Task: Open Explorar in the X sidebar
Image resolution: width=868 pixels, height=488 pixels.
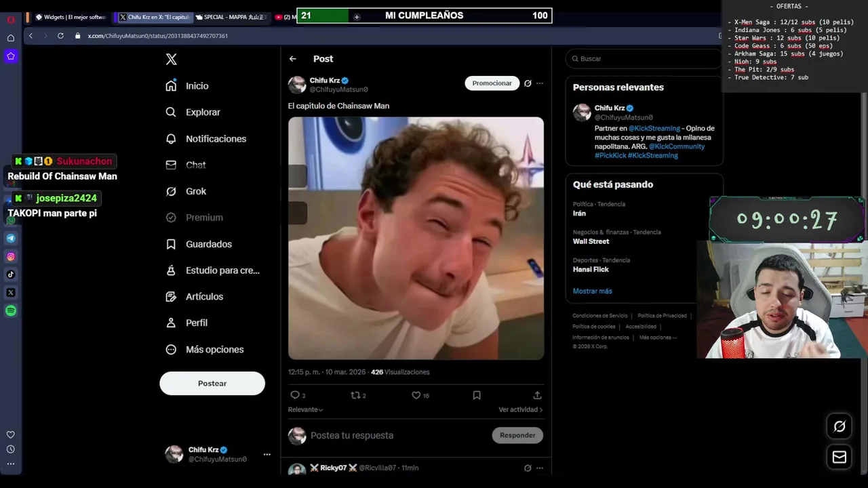Action: (x=193, y=113)
